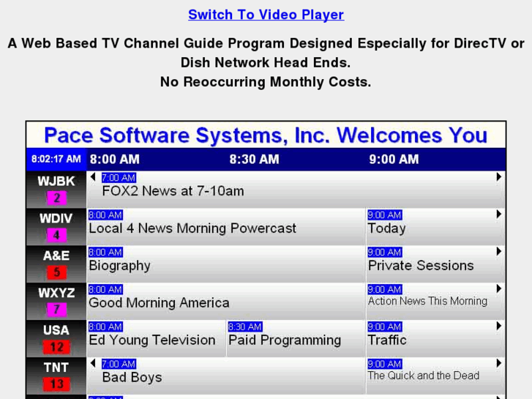The width and height of the screenshot is (532, 399).
Task: Click right arrow in USA row
Action: (x=499, y=326)
